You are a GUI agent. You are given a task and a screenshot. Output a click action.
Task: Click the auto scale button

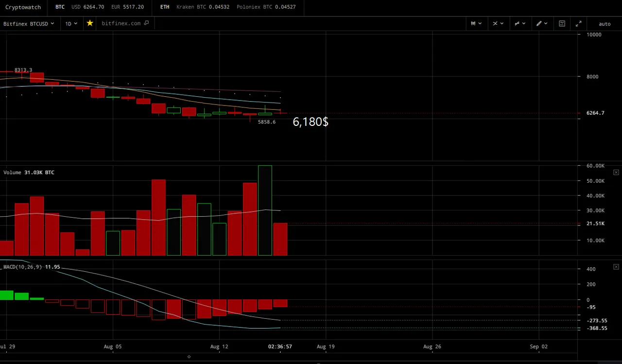(605, 24)
